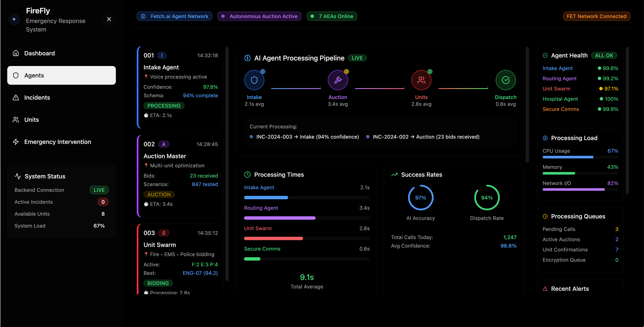644x327 pixels.
Task: Click the AI Accuracy 97% circular gauge
Action: [x=421, y=198]
